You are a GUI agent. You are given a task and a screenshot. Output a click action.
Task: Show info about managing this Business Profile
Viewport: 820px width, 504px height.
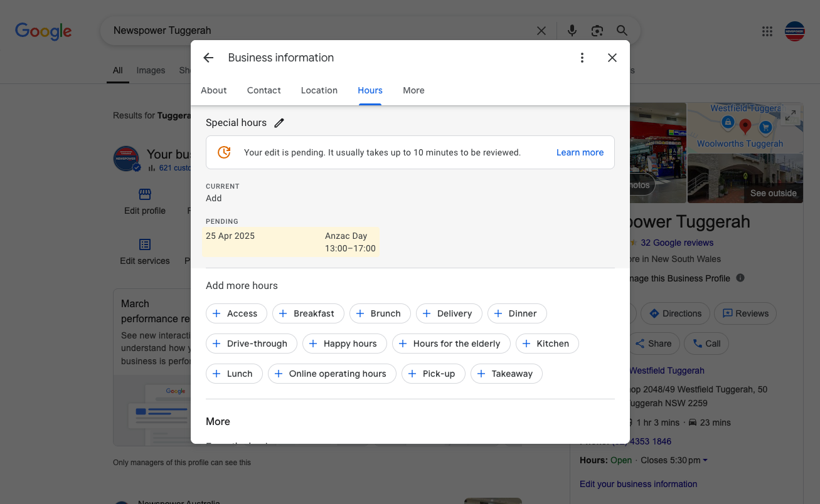coord(740,278)
